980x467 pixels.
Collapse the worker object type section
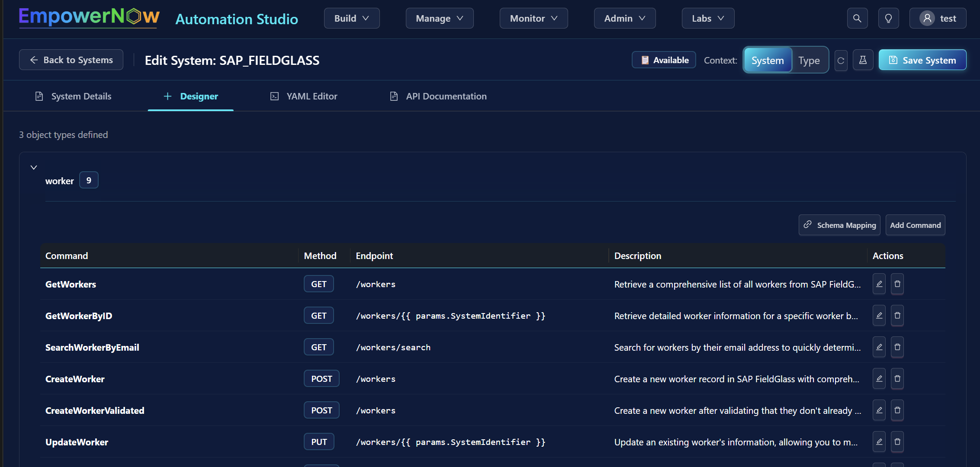pyautogui.click(x=33, y=167)
